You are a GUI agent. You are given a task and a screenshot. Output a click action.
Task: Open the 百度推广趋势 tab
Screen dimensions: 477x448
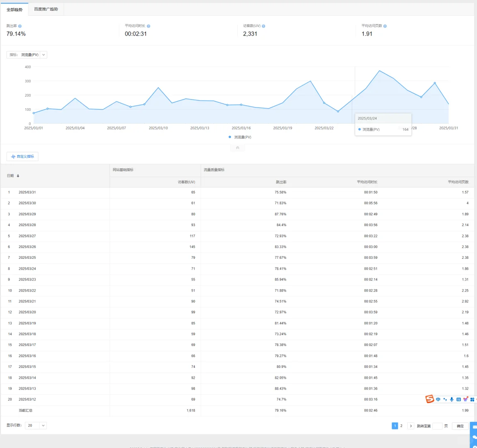tap(46, 9)
